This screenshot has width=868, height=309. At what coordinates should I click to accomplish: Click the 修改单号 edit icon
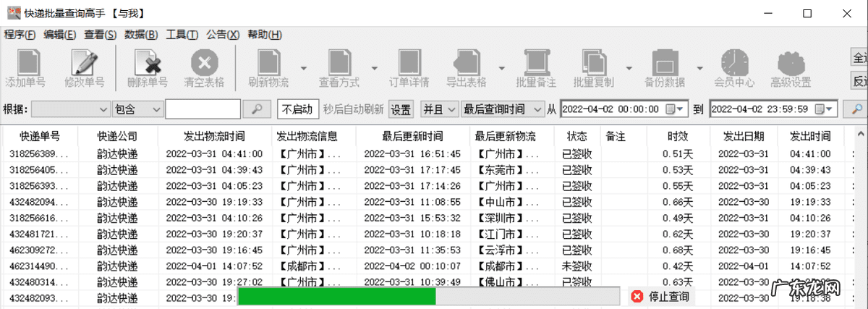pos(84,62)
